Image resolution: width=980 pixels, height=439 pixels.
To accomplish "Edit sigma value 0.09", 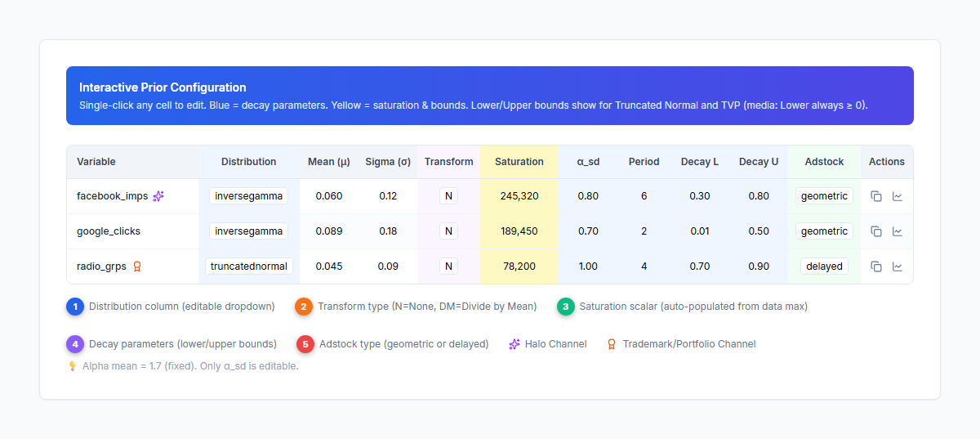I will (x=388, y=267).
